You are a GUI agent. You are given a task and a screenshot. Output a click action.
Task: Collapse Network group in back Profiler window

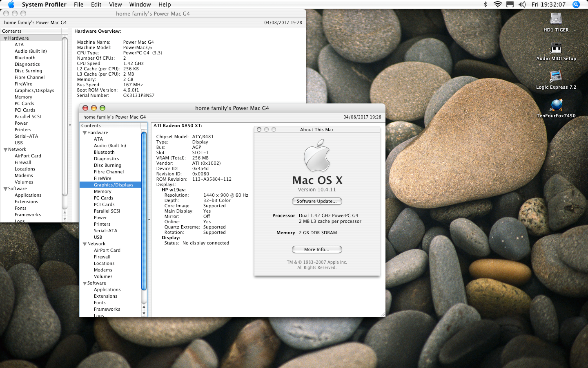coord(5,150)
